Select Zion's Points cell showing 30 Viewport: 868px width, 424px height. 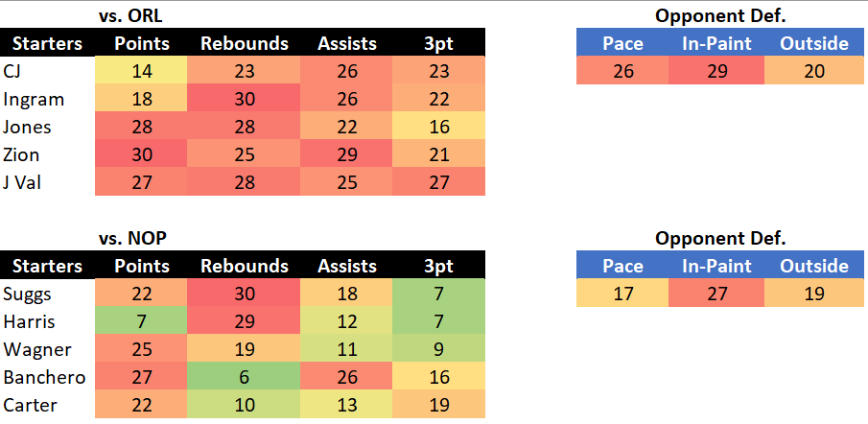click(142, 153)
